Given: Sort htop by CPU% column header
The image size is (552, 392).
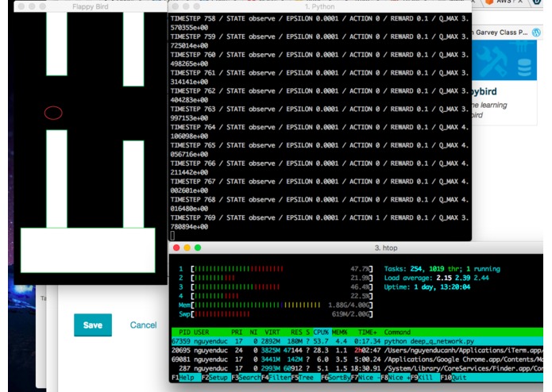Looking at the screenshot, I should point(321,332).
